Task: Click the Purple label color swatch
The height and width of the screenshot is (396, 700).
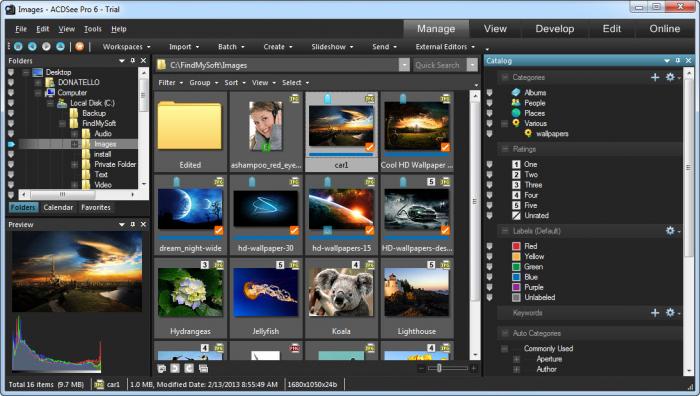Action: 516,287
